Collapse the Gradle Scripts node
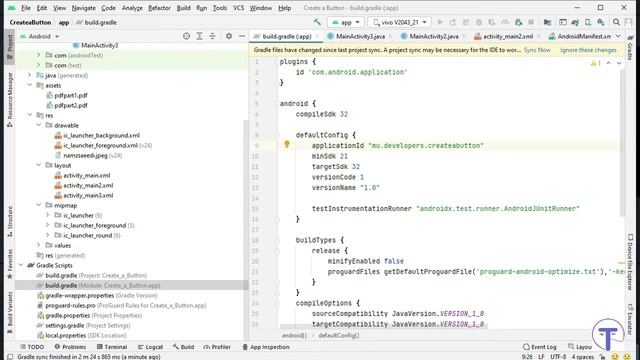 [x=21, y=265]
